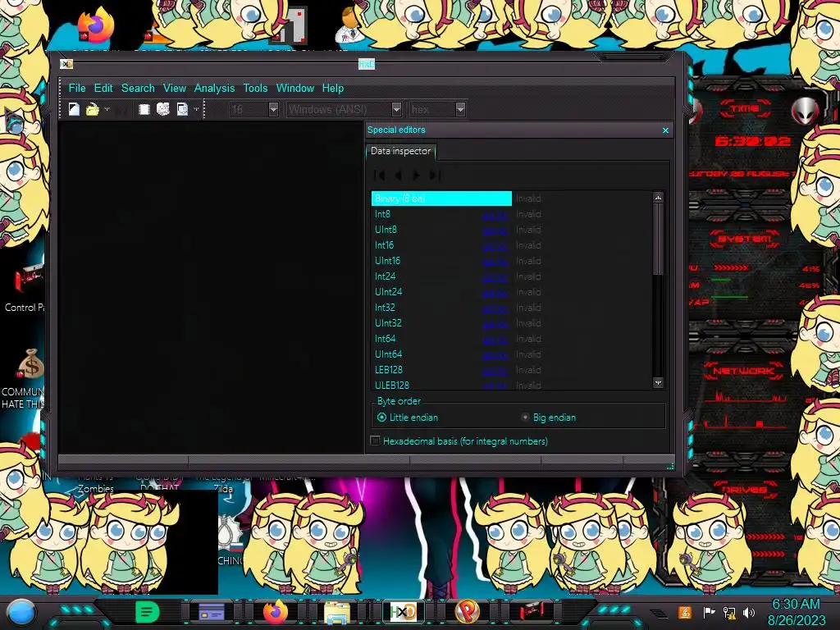Close the Special editors panel
The height and width of the screenshot is (630, 840).
tap(665, 130)
